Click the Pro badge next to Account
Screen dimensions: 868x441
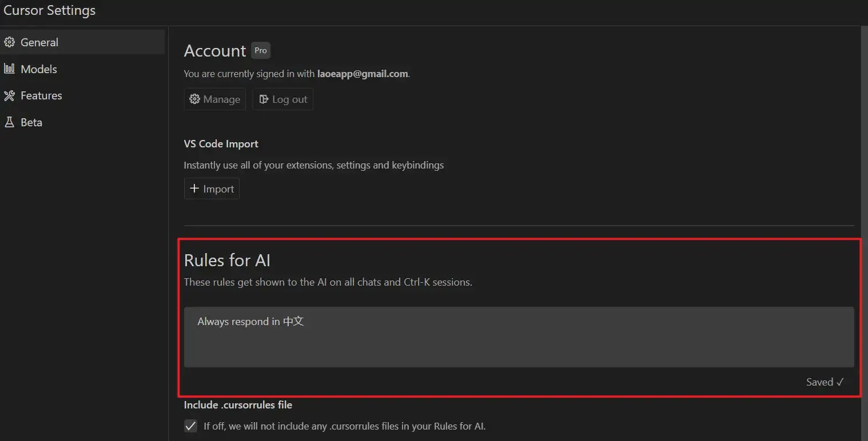click(261, 51)
